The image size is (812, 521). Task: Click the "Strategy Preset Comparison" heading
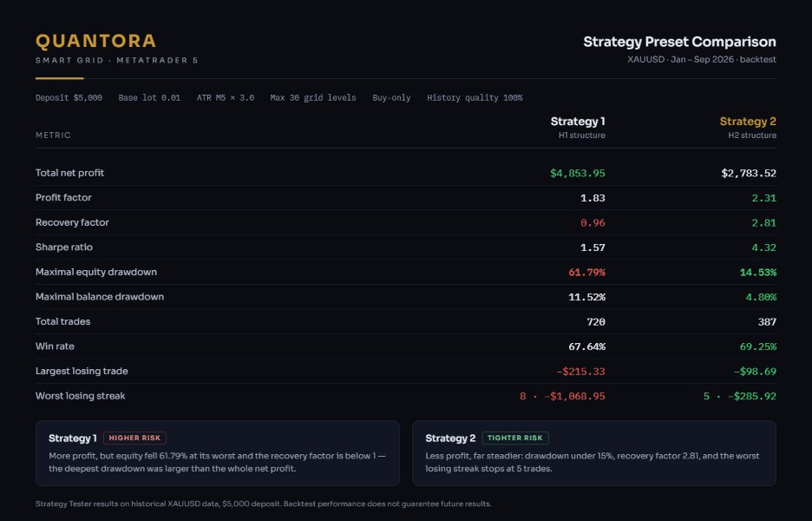click(679, 42)
